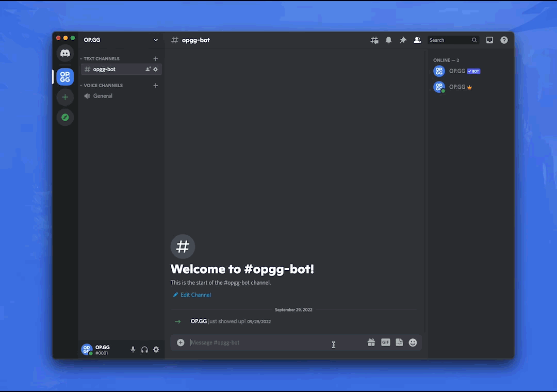Click the Search input field
This screenshot has width=557, height=392.
coord(453,40)
